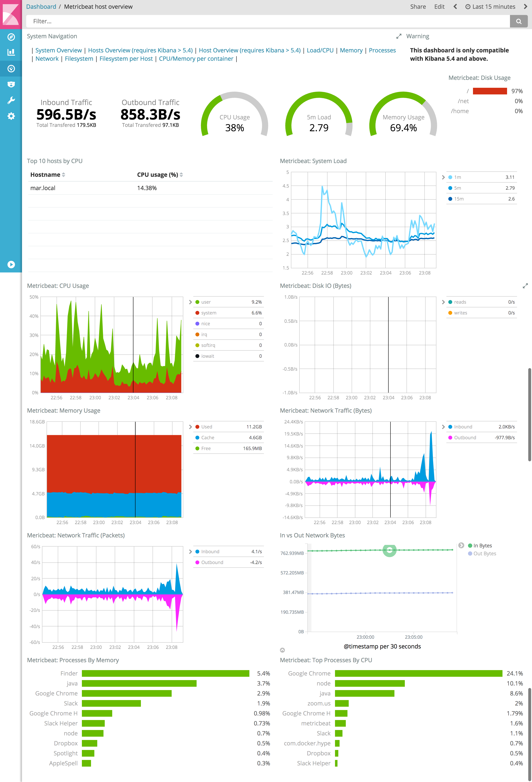The image size is (532, 782).
Task: Open the Load/CPU navigation link
Action: pos(320,51)
